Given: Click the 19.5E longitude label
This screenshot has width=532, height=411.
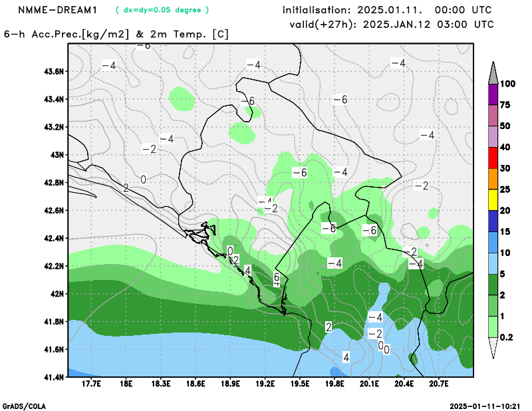Looking at the screenshot, I should pyautogui.click(x=300, y=384).
